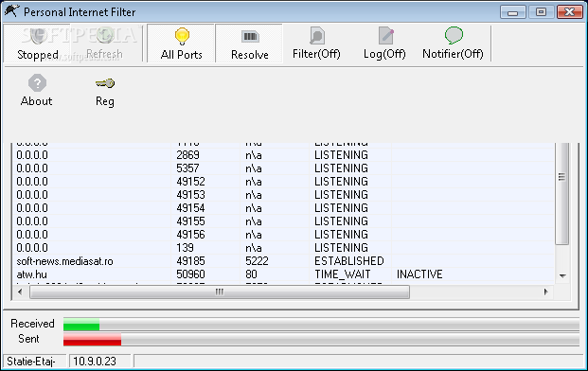Open the Reg key icon
This screenshot has height=371, width=588.
pos(105,83)
